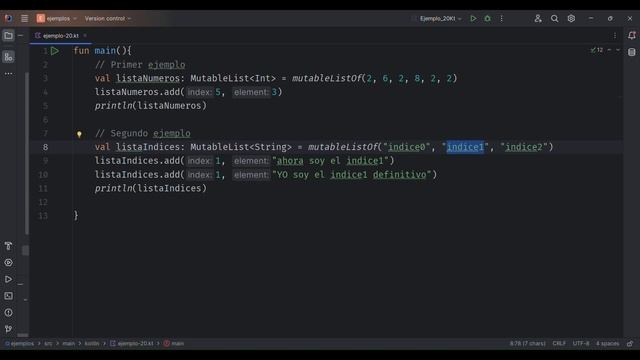Open the Build tool window hammer
This screenshot has width=640, height=360.
click(8, 246)
